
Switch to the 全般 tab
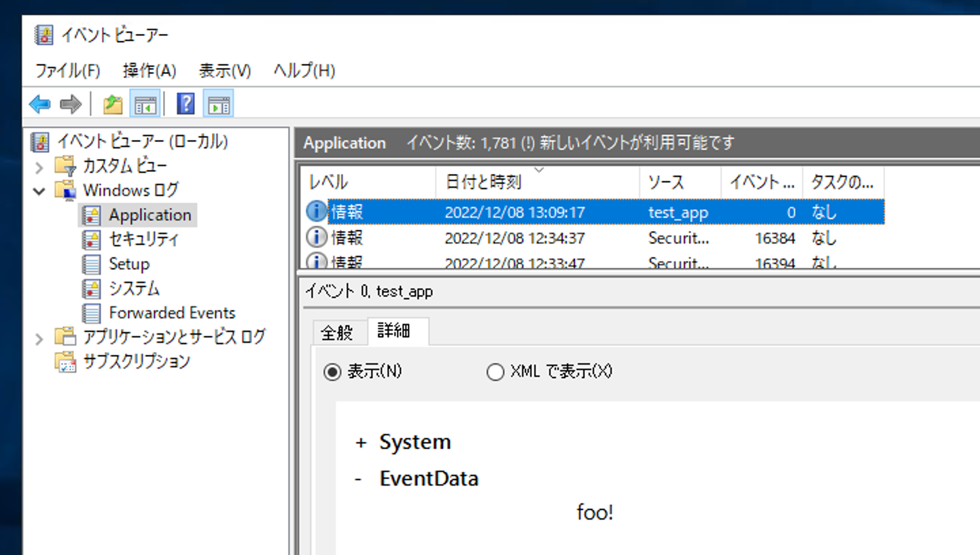(338, 332)
